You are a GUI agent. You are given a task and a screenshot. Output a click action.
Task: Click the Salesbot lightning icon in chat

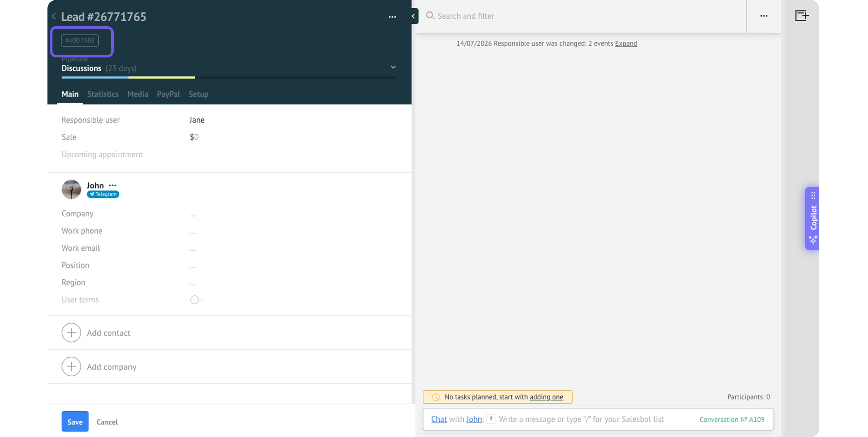(x=491, y=419)
